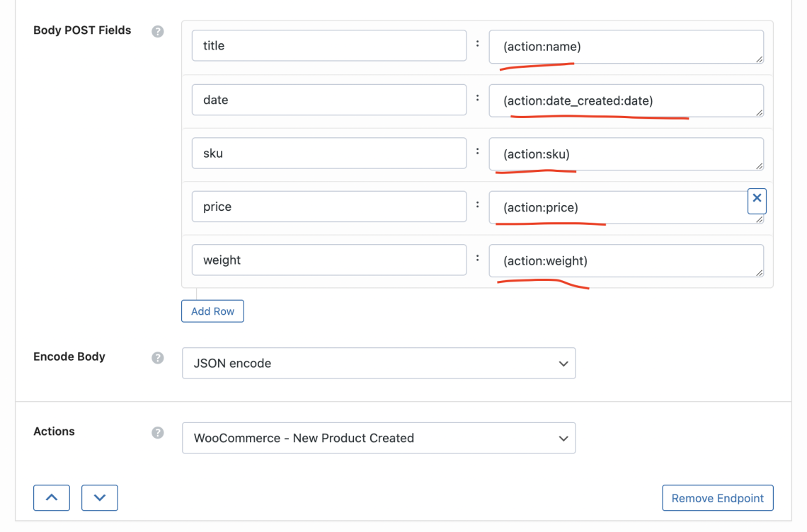Move the endpoint down with the down-arrow button
Viewport: 807px width, 532px height.
point(99,497)
